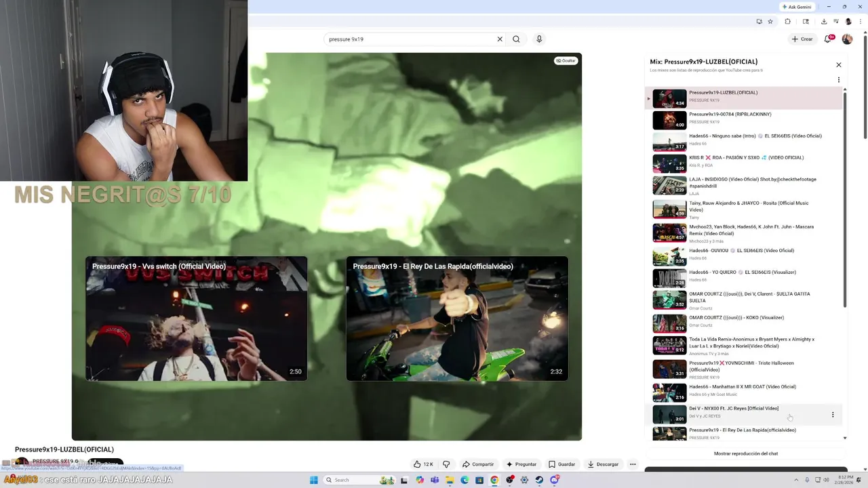Screen dimensions: 868x488
Task: Focus the pressure 9x19 search field
Action: point(410,39)
